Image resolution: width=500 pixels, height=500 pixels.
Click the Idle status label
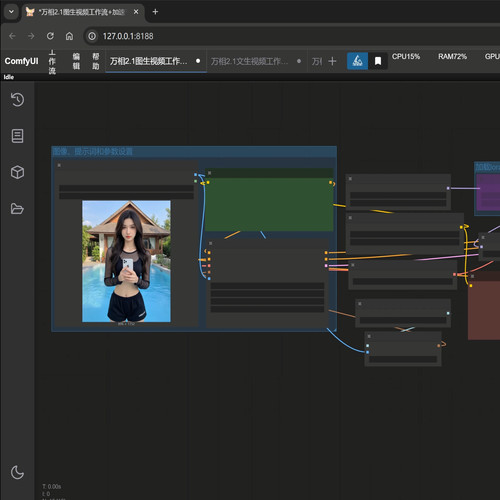click(x=9, y=77)
